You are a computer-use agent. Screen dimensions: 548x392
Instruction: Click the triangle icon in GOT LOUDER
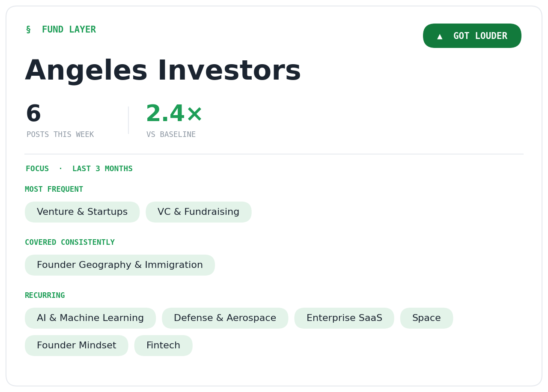(x=440, y=36)
